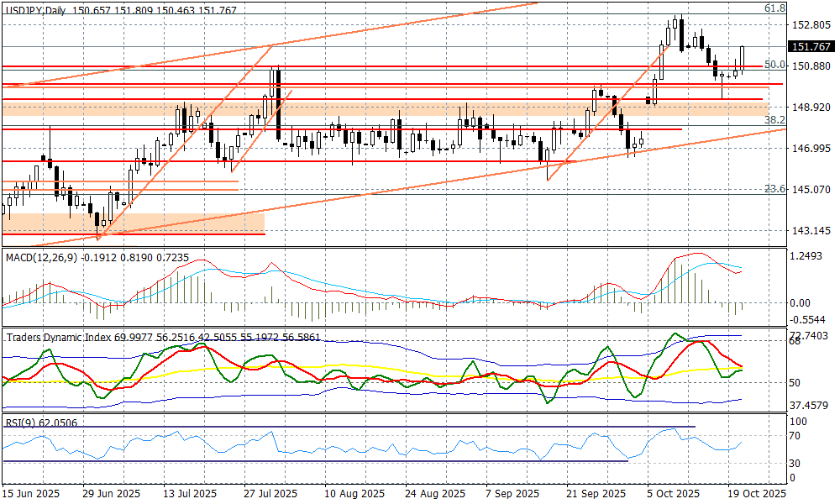840x504 pixels.
Task: Click the RSI(9) indicator label
Action: [x=21, y=423]
